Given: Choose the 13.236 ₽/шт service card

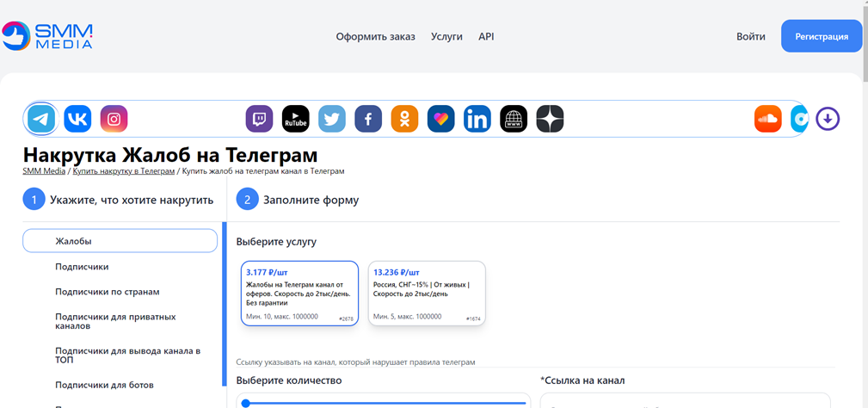Looking at the screenshot, I should coord(427,293).
